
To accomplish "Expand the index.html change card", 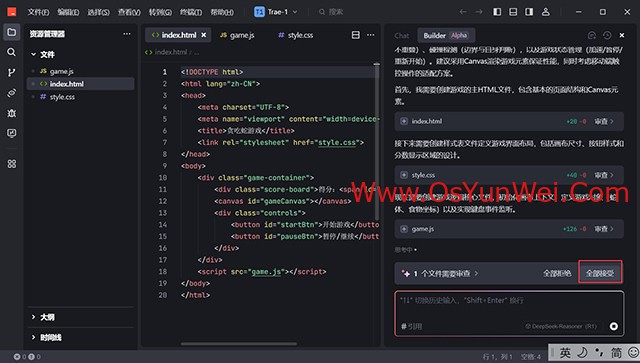I will tap(404, 121).
